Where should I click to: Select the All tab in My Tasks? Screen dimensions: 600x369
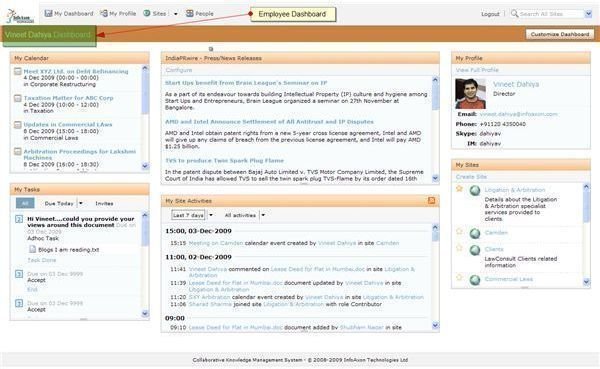click(x=25, y=203)
